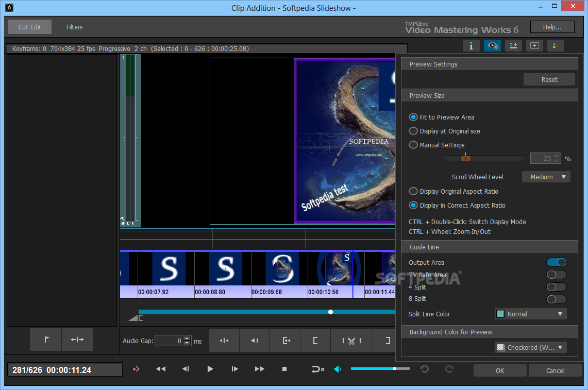
Task: Click the preview settings eye-gear icon
Action: click(492, 45)
